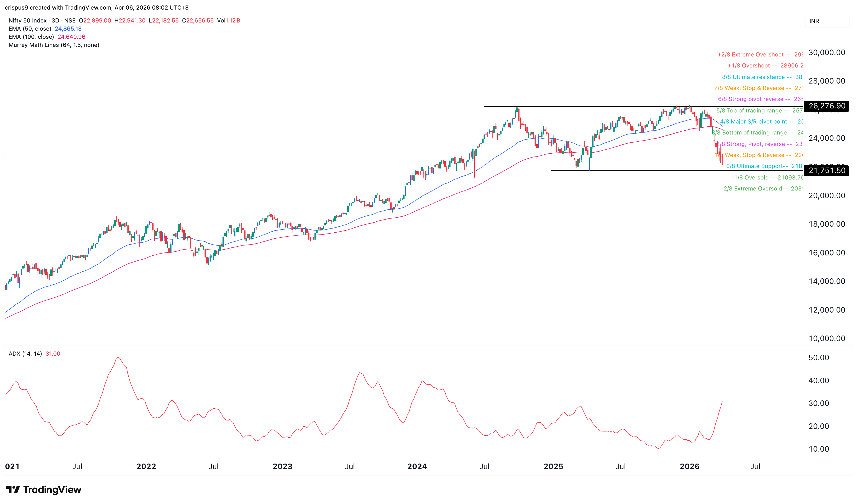856x504 pixels.
Task: Select the EMA (50, close) indicator legend
Action: 30,28
